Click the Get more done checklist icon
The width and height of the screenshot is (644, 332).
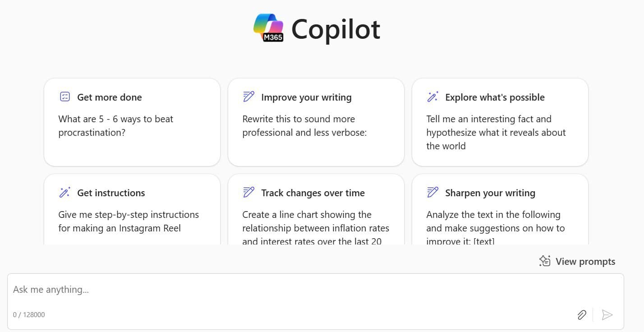(65, 96)
